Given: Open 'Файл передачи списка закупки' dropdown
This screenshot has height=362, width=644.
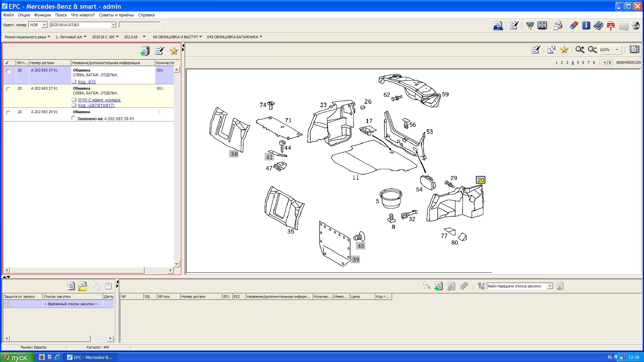Looking at the screenshot, I should tap(550, 286).
